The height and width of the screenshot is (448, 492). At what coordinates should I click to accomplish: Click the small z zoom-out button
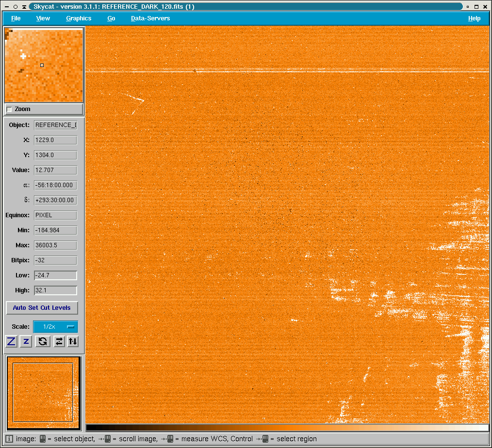coord(26,341)
